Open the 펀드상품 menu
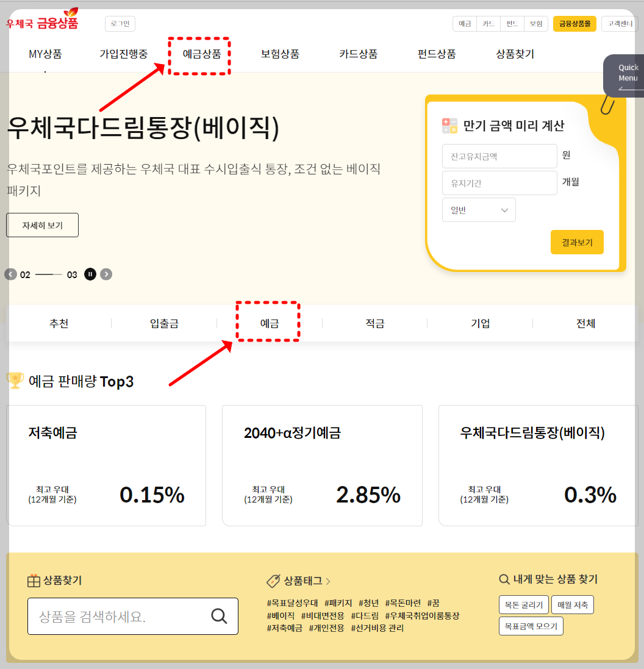 pyautogui.click(x=437, y=54)
